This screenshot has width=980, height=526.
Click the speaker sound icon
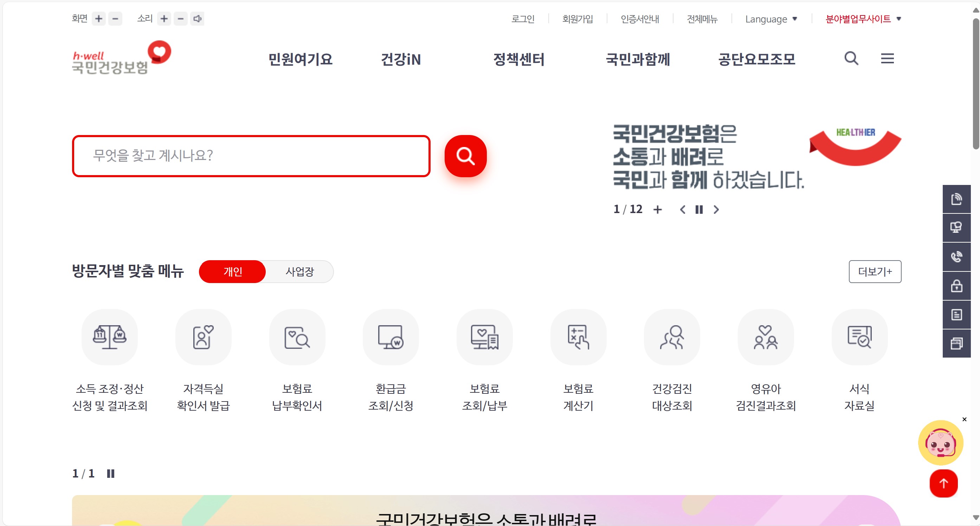[197, 18]
